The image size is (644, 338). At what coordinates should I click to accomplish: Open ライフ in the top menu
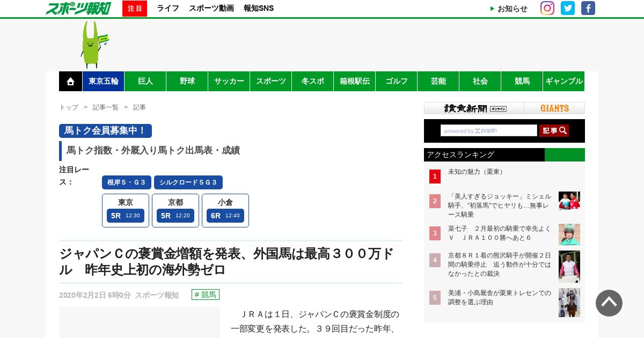pyautogui.click(x=168, y=9)
